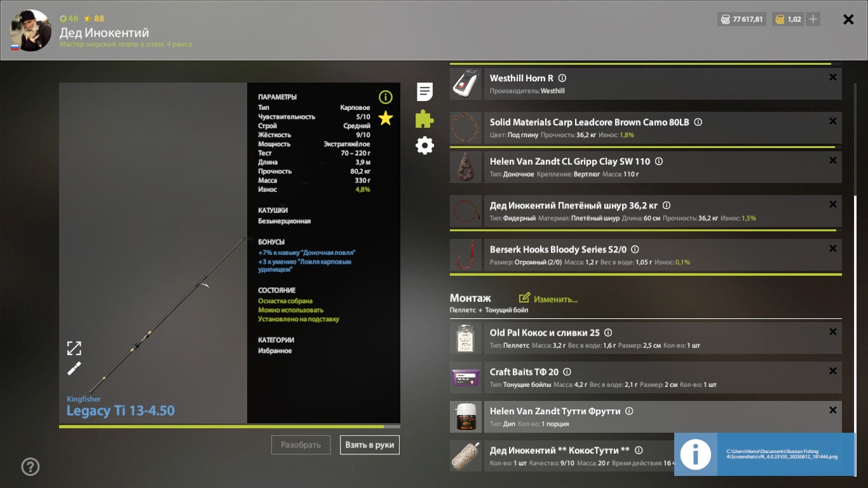The width and height of the screenshot is (868, 488).
Task: Select the clay sinker thumbnail
Action: pyautogui.click(x=466, y=167)
